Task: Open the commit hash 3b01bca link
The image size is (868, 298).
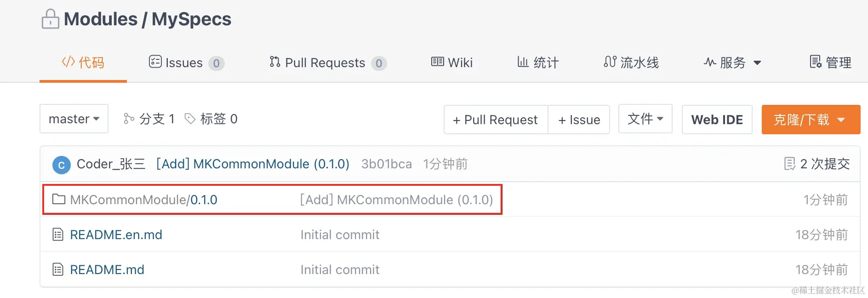Action: coord(386,164)
